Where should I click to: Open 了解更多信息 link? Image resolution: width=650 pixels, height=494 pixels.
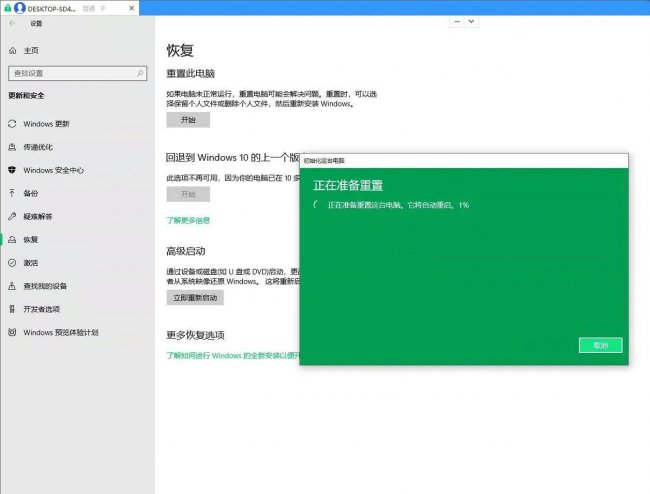click(188, 220)
